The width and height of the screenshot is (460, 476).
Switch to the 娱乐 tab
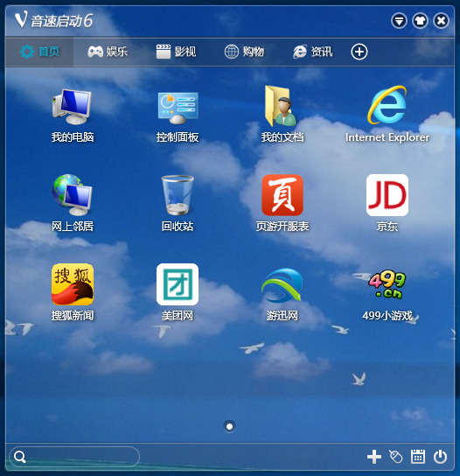108,52
